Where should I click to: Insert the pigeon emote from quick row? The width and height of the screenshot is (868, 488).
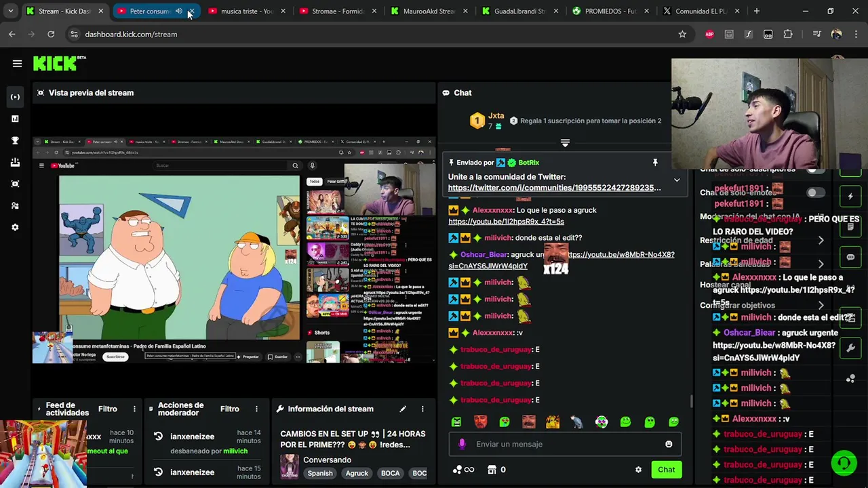point(576,422)
